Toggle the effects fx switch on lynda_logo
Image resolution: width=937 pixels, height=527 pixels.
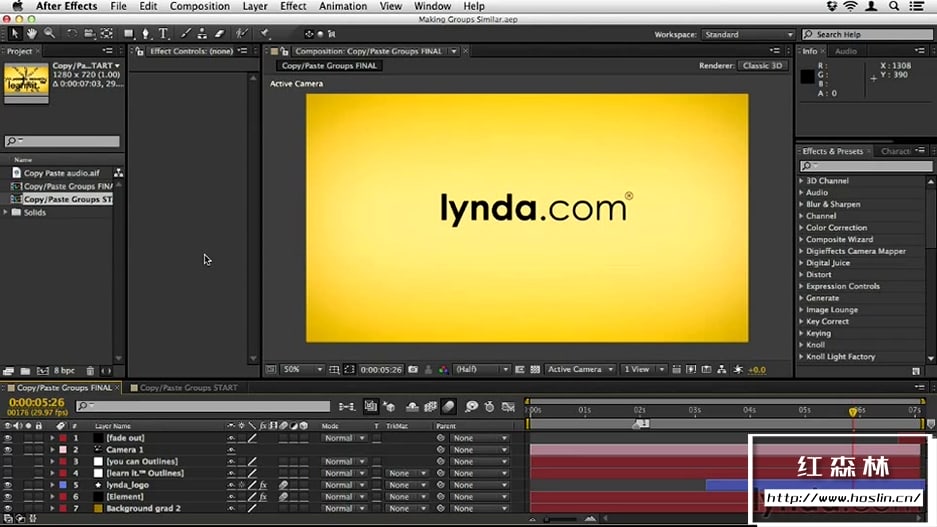tap(263, 485)
